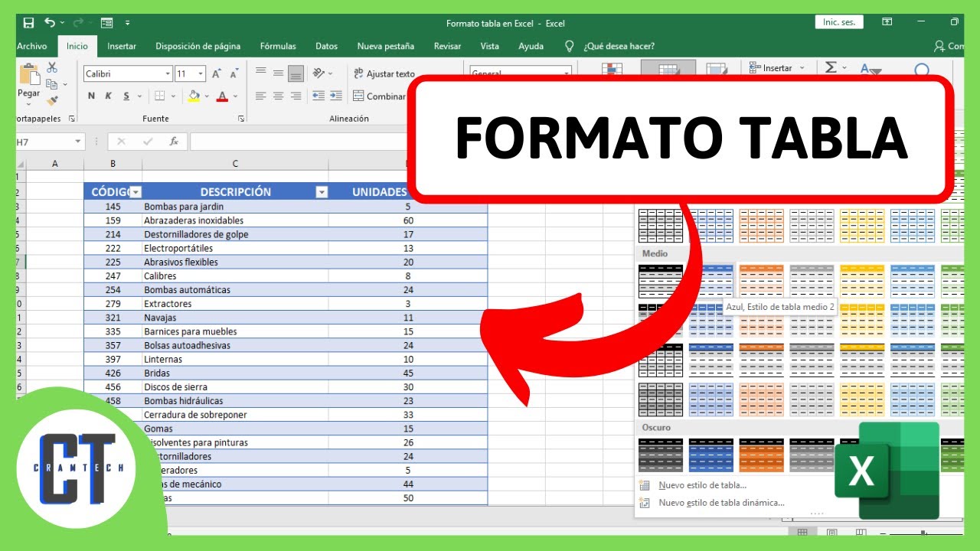Click the Insertar cells button

point(777,68)
